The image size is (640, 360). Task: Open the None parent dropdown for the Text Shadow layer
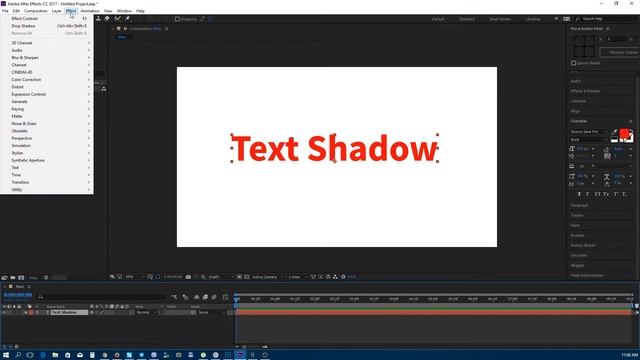tap(211, 313)
